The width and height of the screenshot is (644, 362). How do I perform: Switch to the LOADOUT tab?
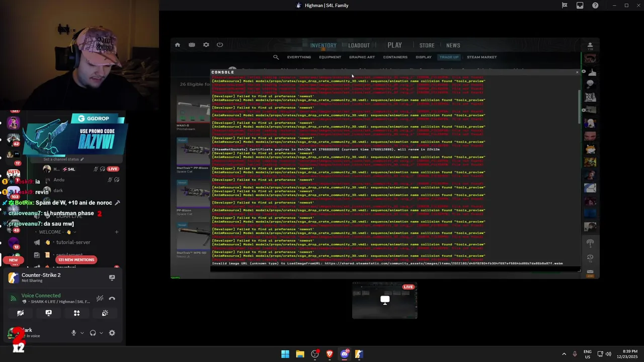359,45
